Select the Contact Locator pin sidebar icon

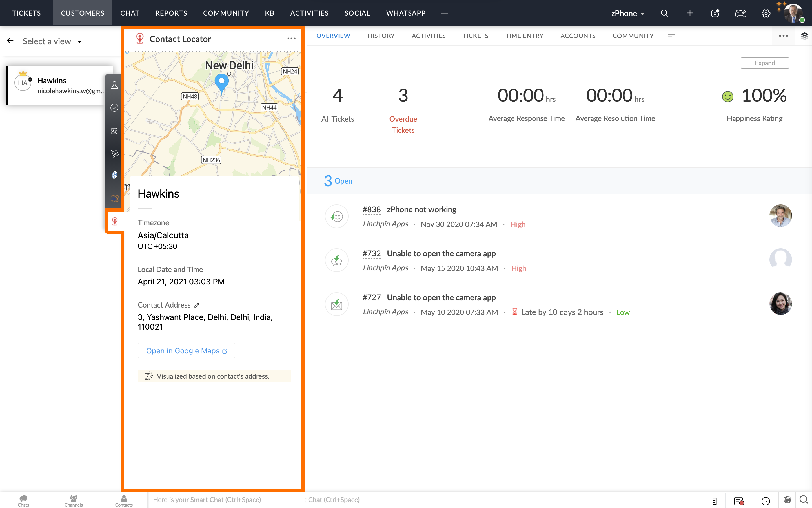coord(114,221)
